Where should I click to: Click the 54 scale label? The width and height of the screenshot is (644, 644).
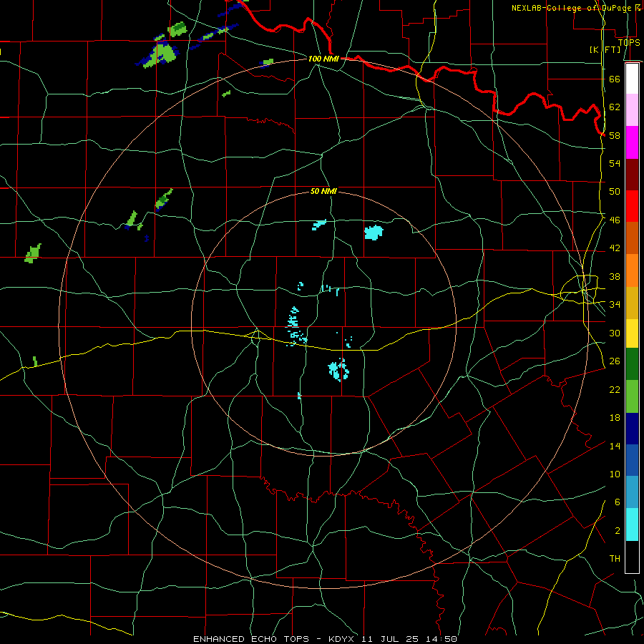[615, 163]
